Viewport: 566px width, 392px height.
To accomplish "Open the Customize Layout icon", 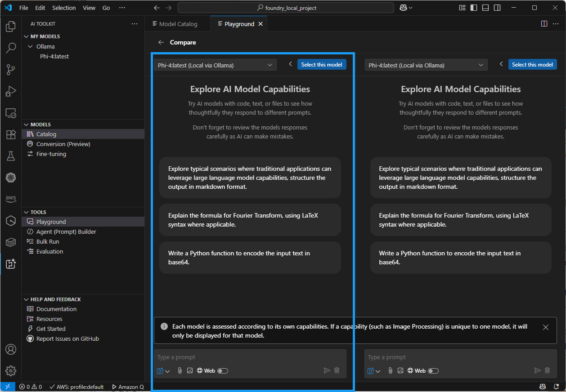I will (x=462, y=8).
